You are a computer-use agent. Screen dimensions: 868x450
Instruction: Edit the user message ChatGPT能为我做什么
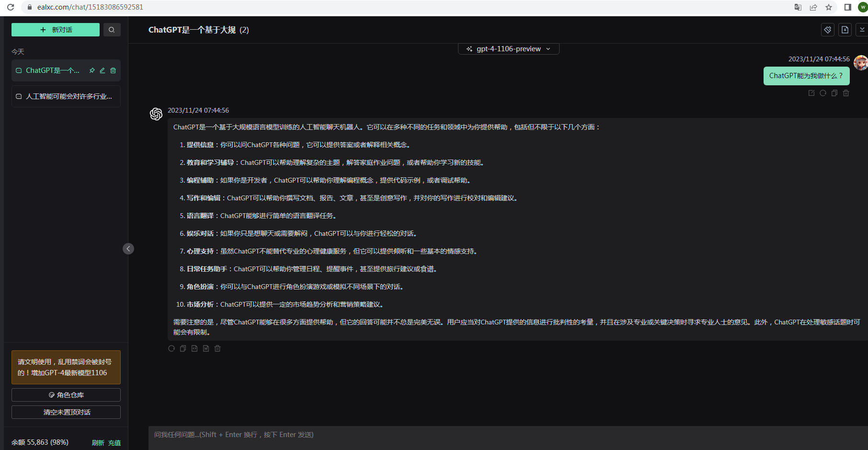[811, 93]
